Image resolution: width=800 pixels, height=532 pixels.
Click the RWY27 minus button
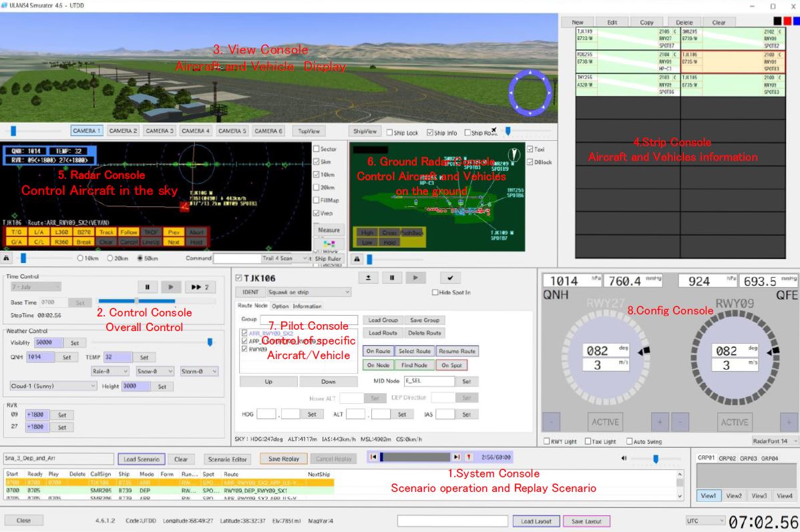551,422
